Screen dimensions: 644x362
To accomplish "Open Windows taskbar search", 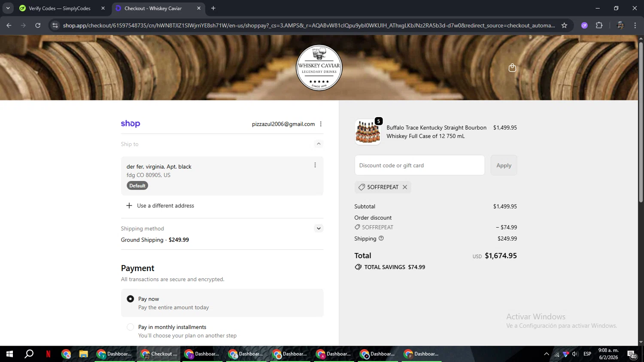I will coord(29,354).
